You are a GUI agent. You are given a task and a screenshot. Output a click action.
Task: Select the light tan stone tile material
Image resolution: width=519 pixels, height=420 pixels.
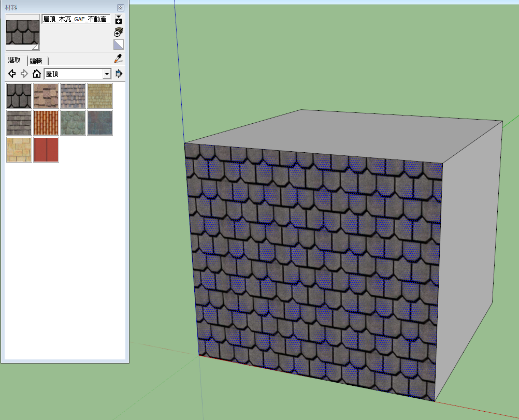19,150
